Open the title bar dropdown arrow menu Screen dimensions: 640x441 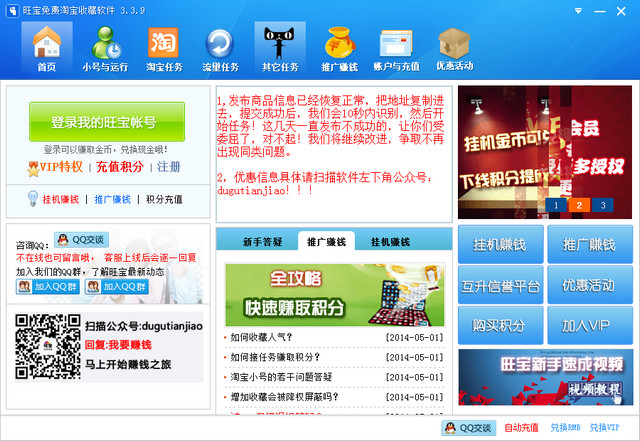coord(578,11)
